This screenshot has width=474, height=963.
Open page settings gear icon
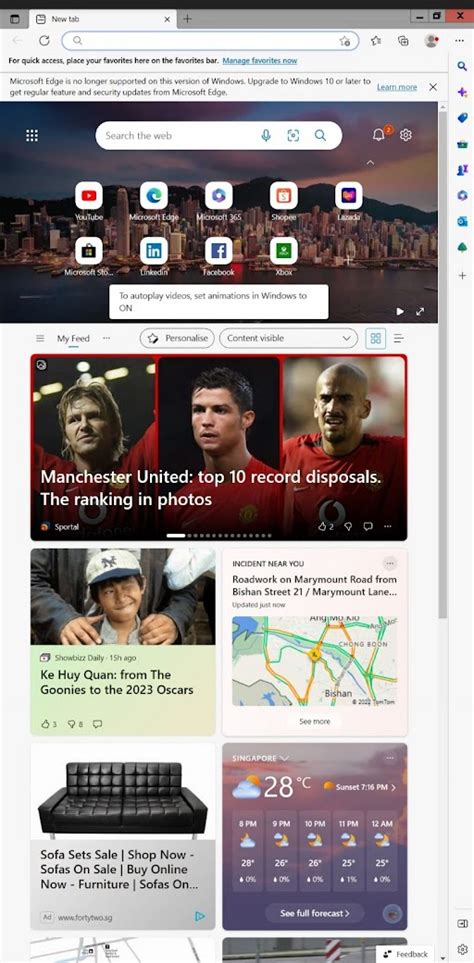pos(406,135)
